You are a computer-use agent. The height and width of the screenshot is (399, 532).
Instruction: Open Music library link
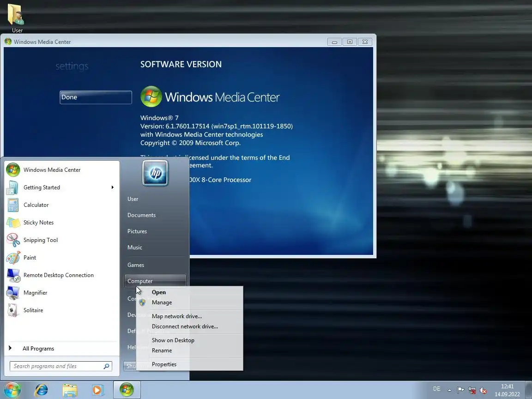[x=155, y=248]
